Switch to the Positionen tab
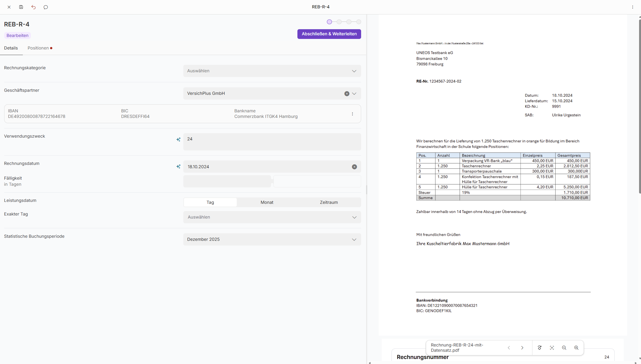 38,48
